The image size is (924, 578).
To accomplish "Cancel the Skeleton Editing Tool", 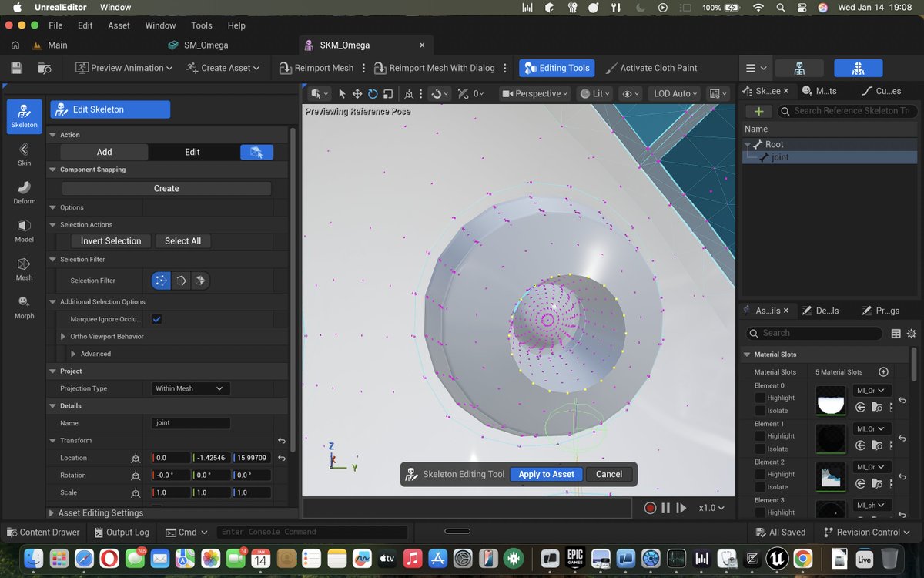I will pos(609,474).
